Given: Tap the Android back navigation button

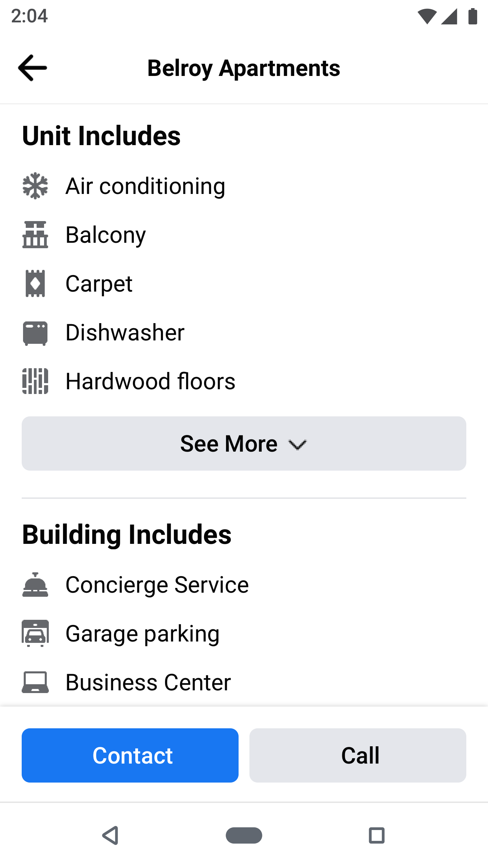Looking at the screenshot, I should tap(110, 835).
